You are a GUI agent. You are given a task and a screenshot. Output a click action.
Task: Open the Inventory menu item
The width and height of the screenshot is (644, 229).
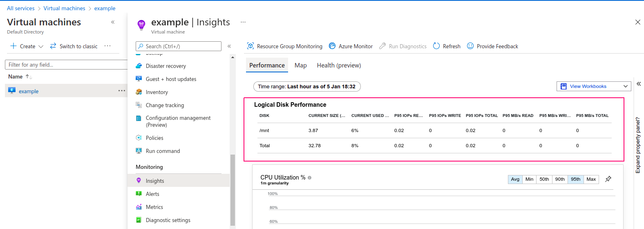pyautogui.click(x=157, y=92)
